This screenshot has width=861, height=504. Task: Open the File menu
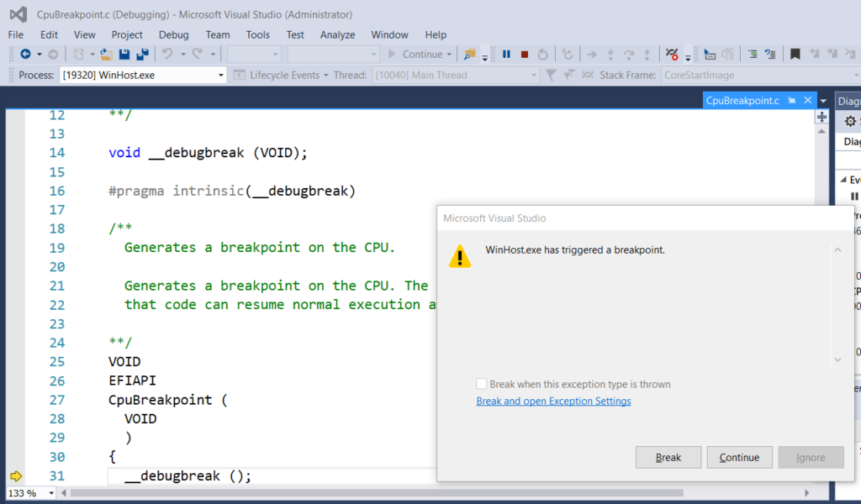coord(16,34)
